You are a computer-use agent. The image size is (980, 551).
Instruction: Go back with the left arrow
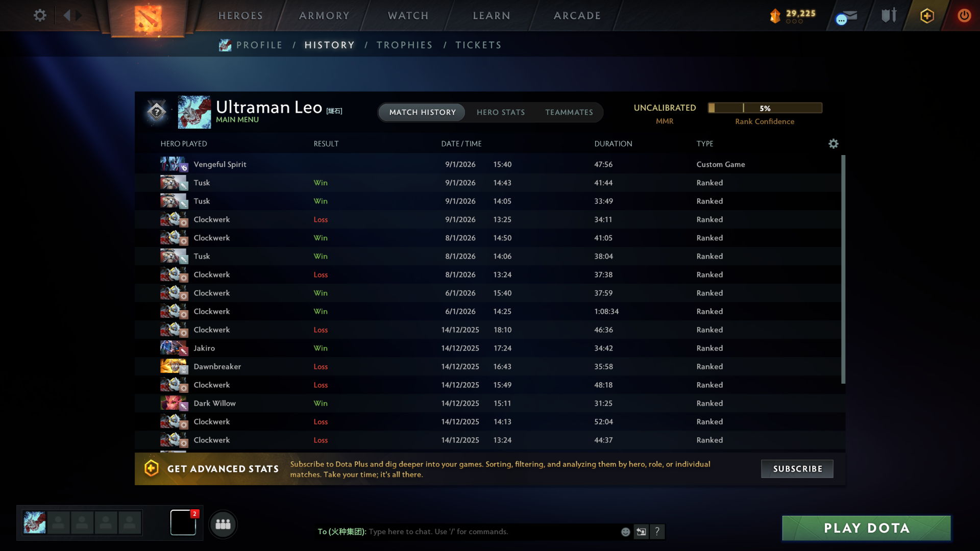pos(66,15)
